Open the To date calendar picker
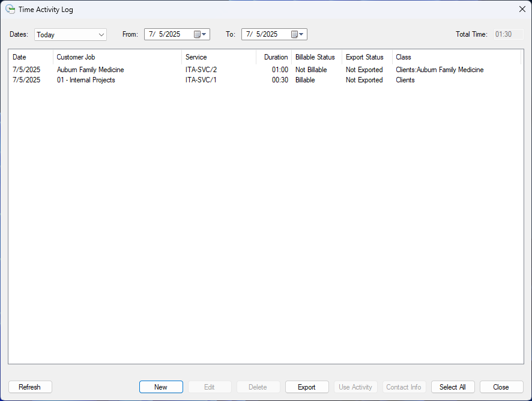Viewport: 532px width, 401px height. tap(297, 34)
